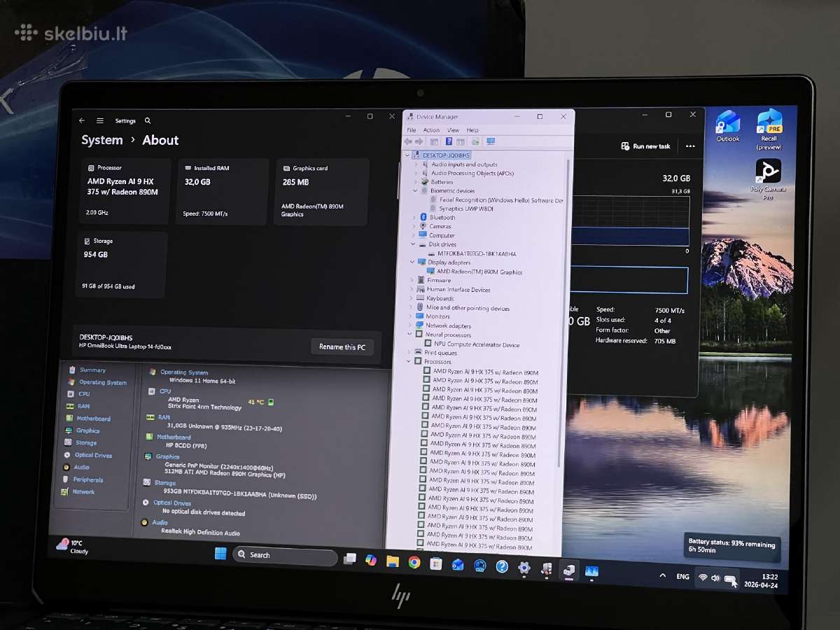Expand the Network adapters node
The height and width of the screenshot is (630, 840).
(411, 325)
